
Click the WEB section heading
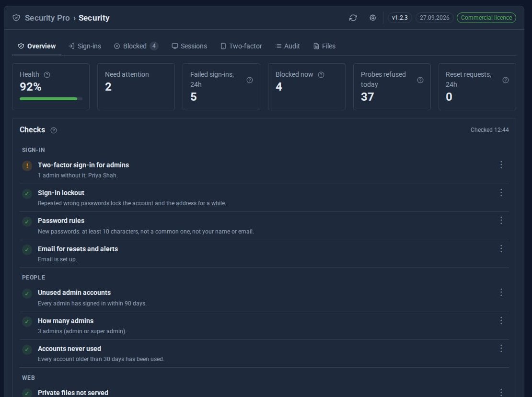(x=28, y=378)
